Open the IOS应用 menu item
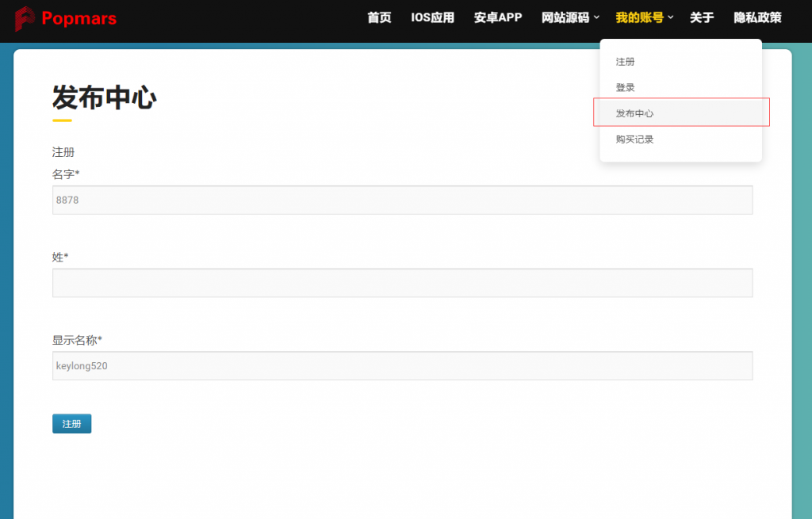The image size is (812, 519). pyautogui.click(x=432, y=17)
